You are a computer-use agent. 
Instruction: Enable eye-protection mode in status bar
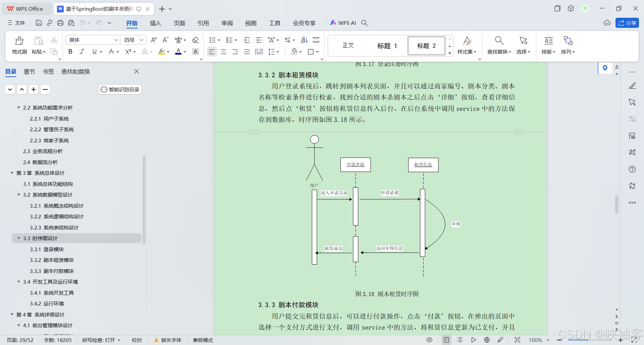pyautogui.click(x=429, y=340)
